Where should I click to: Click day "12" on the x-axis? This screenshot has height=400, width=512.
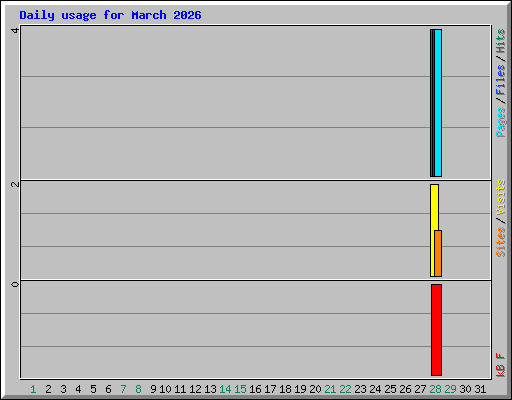195,389
